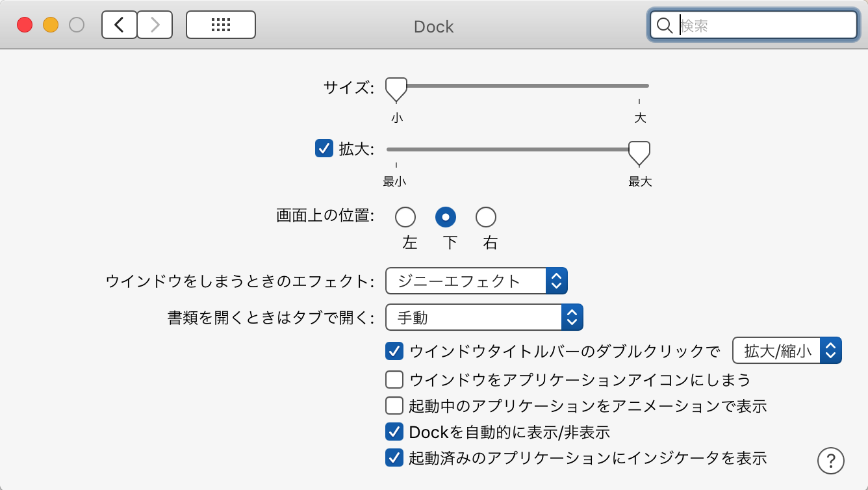The width and height of the screenshot is (868, 490).
Task: Show all preferences via grid icon
Action: point(221,25)
